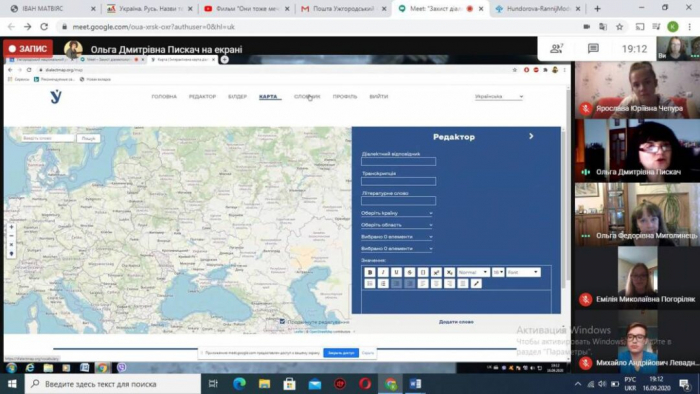
Task: Open the Оберіть країну dropdown
Action: coord(396,213)
